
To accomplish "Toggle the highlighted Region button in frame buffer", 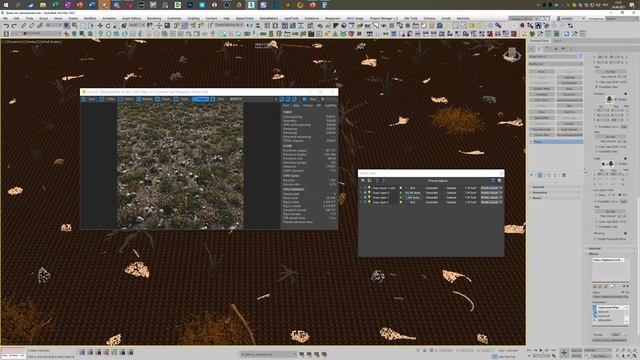I will point(200,99).
